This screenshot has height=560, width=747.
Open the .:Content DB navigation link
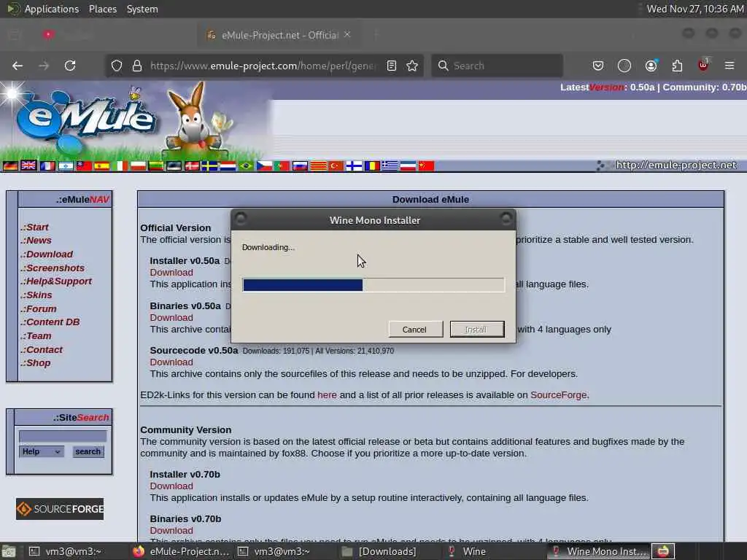pyautogui.click(x=50, y=322)
